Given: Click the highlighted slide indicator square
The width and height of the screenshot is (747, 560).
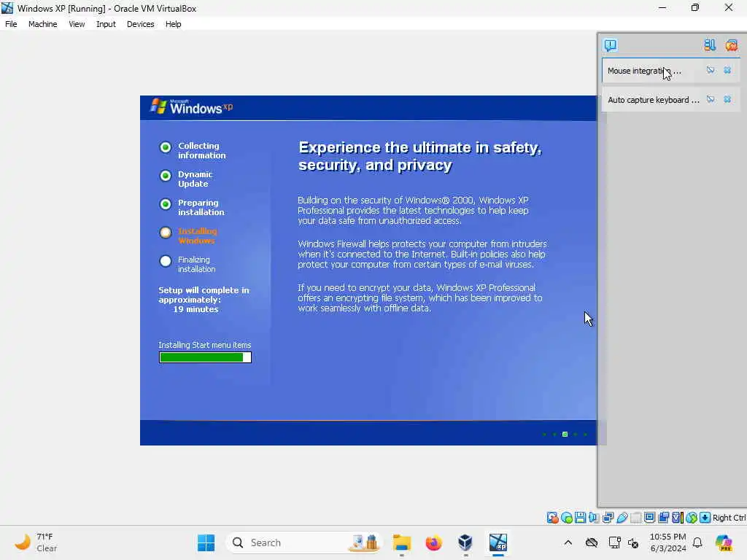Looking at the screenshot, I should [x=565, y=435].
